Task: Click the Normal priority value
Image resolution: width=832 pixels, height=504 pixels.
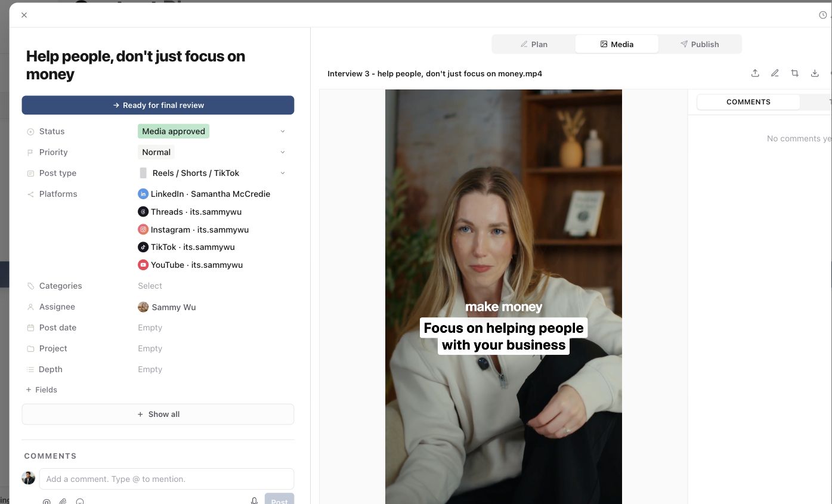Action: tap(156, 152)
